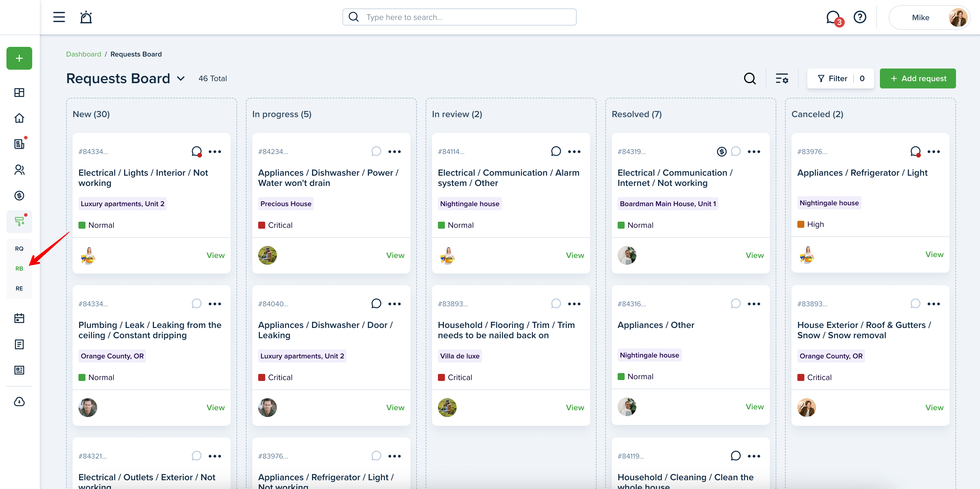Viewport: 980px width, 489px height.
Task: Click the search input field in header
Action: tap(459, 17)
